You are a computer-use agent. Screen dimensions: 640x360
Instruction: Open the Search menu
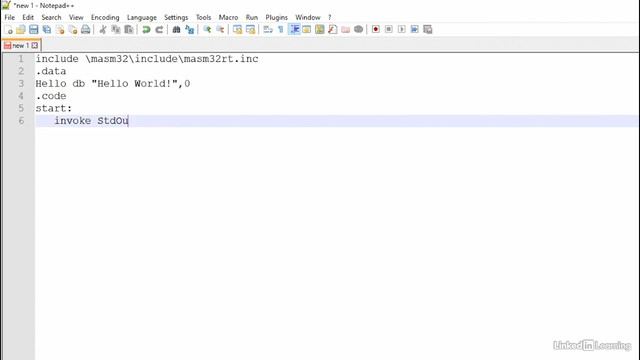51,17
